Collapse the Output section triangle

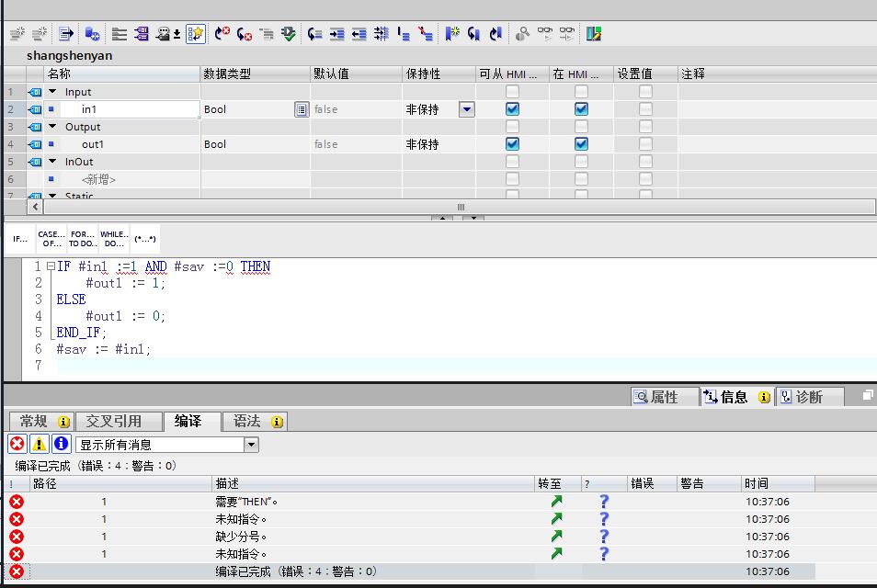coord(52,126)
